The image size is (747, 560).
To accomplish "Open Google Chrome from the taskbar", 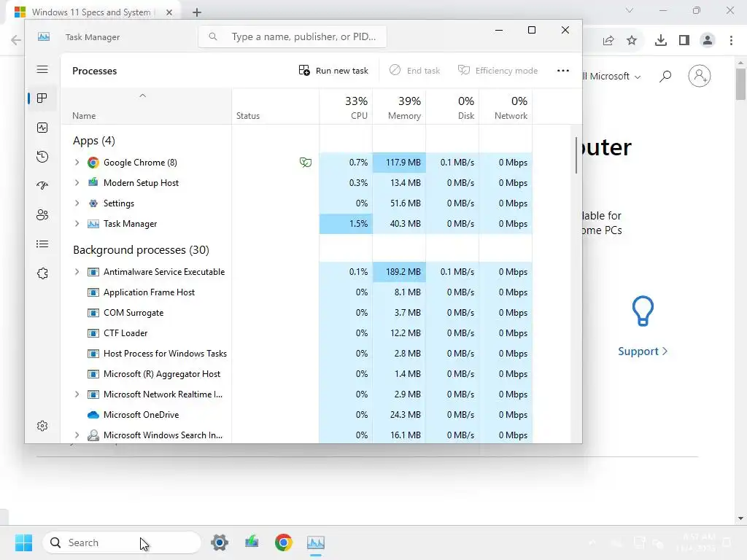I will tap(284, 542).
